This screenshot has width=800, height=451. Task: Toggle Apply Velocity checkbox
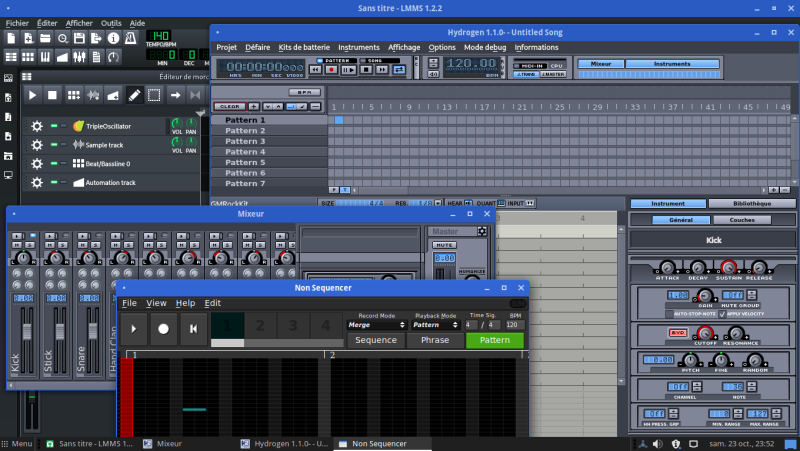click(723, 313)
